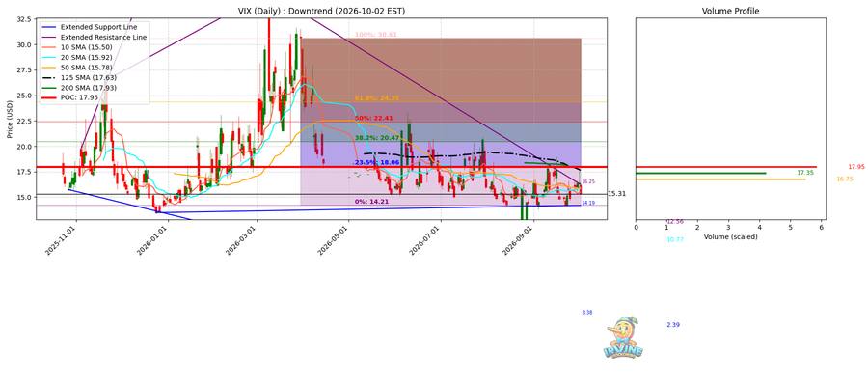Click the '2026-05-01' date label
Viewport: 868px width, 386px height.
click(334, 239)
